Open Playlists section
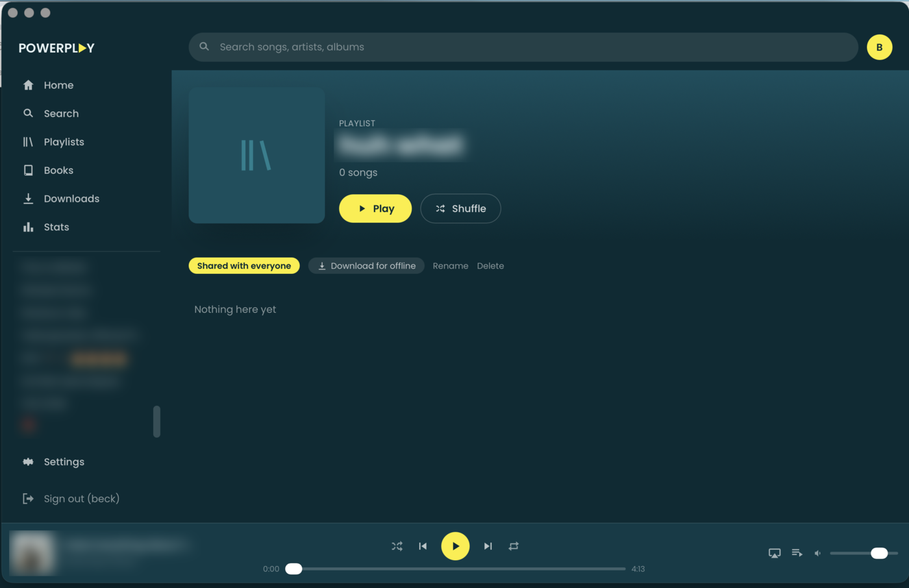Screen dimensions: 909x588 (53, 142)
